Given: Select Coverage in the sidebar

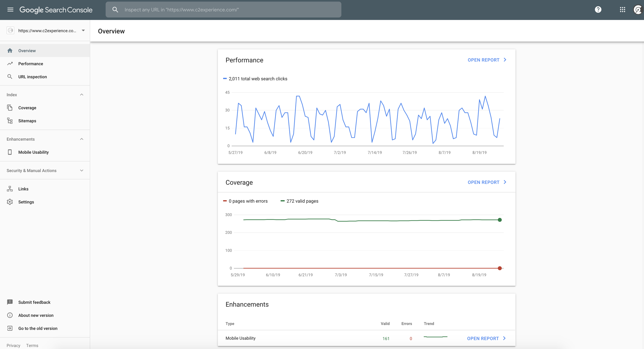Looking at the screenshot, I should click(27, 108).
